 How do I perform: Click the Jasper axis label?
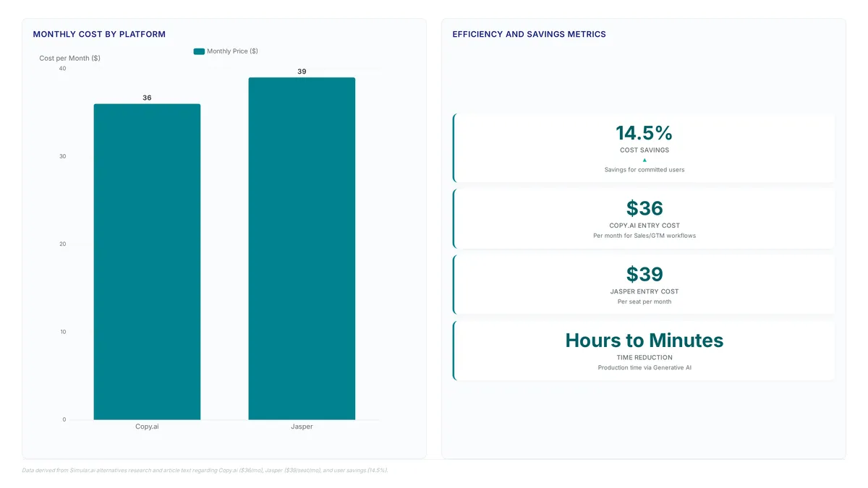tap(302, 427)
